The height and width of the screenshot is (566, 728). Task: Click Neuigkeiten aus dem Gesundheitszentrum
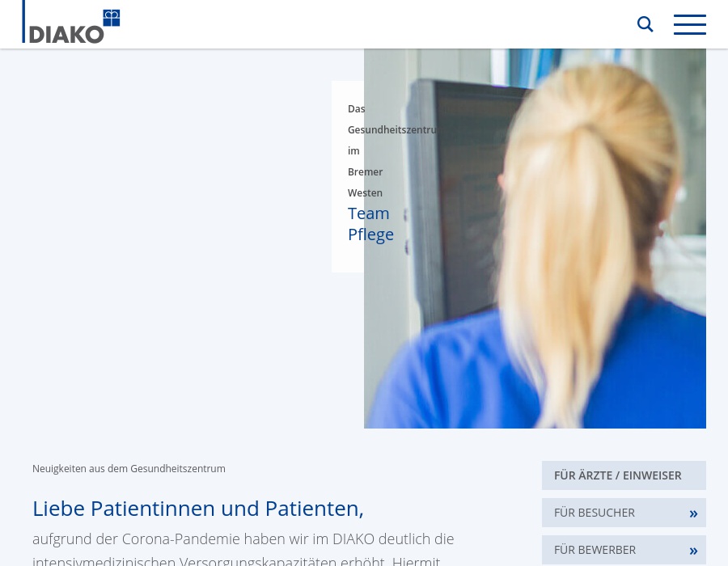[x=129, y=468]
